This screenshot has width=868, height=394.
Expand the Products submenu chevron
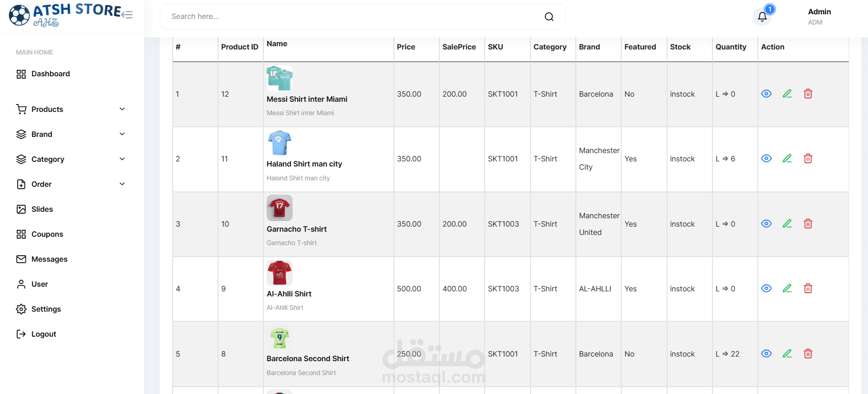point(122,109)
